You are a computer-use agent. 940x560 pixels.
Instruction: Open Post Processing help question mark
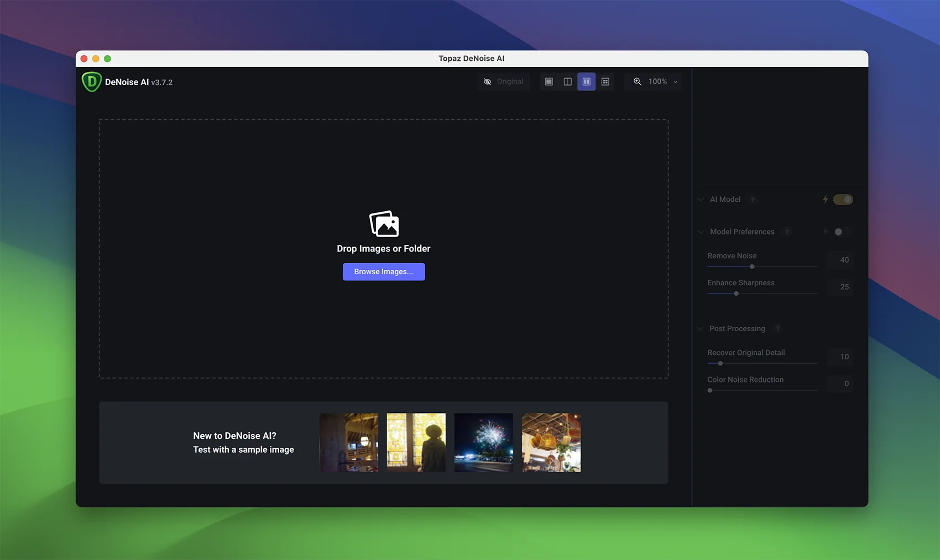pos(778,328)
